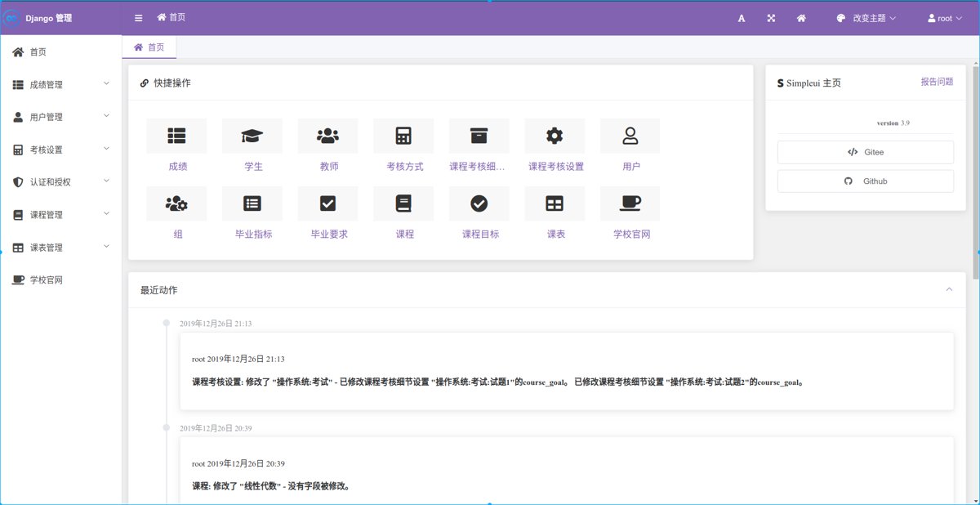Click the Github button
Viewport: 980px width, 505px height.
click(866, 181)
